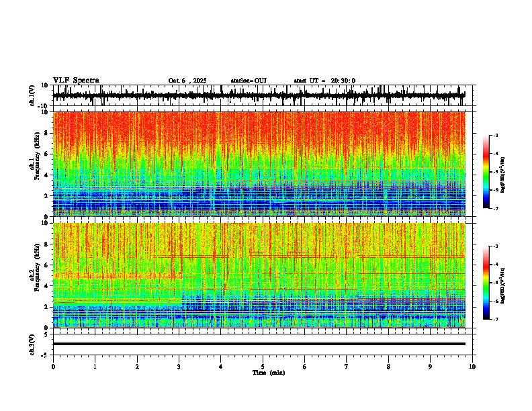Click the ch.3 flat black trace
Viewport: 532px width, 411px height.
[x=259, y=344]
